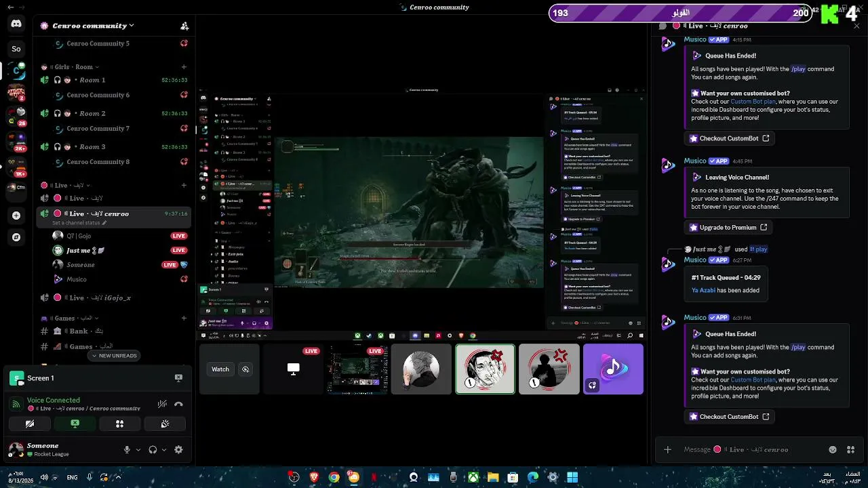The height and width of the screenshot is (488, 868).
Task: Select the LIVE monitor stream tile
Action: (x=292, y=369)
